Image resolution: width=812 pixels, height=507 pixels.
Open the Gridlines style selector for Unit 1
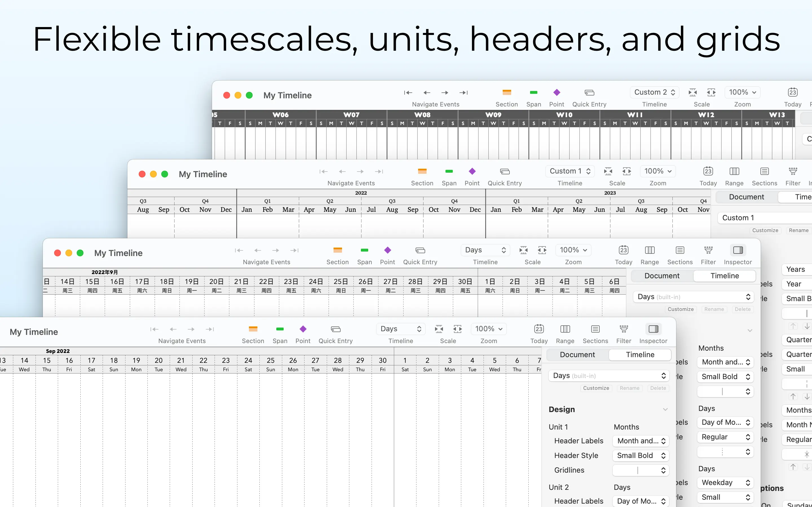click(x=641, y=470)
